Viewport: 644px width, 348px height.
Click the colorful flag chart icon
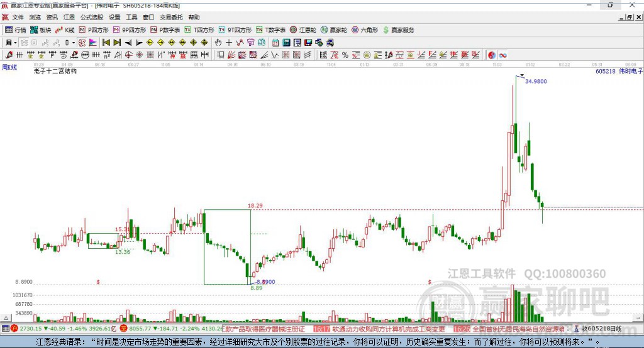pos(93,43)
